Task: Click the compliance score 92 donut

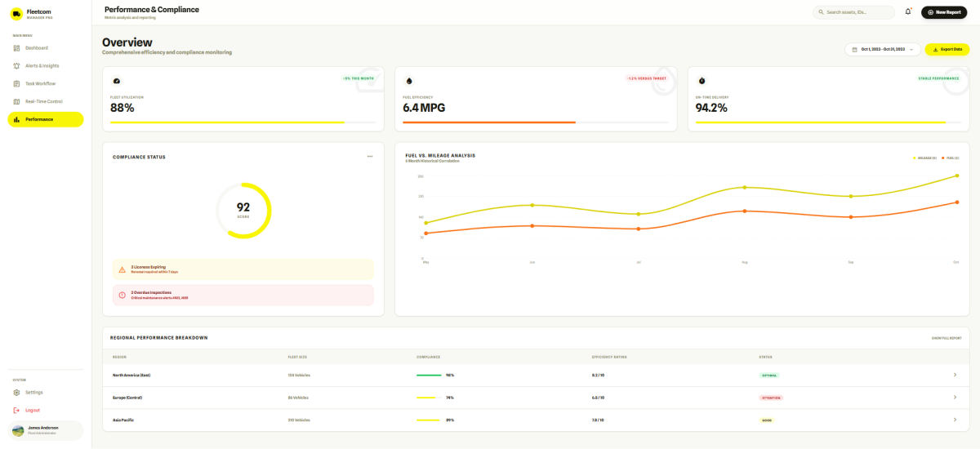Action: point(243,211)
